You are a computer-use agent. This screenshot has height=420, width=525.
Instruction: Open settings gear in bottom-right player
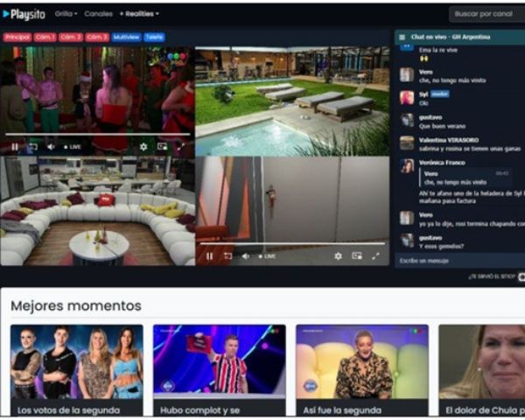coord(338,255)
